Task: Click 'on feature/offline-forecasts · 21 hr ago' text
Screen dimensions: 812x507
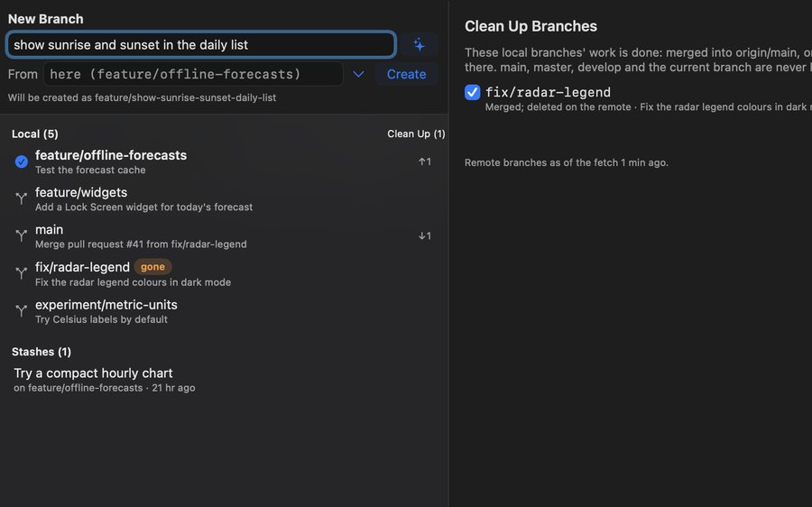Action: [x=105, y=388]
